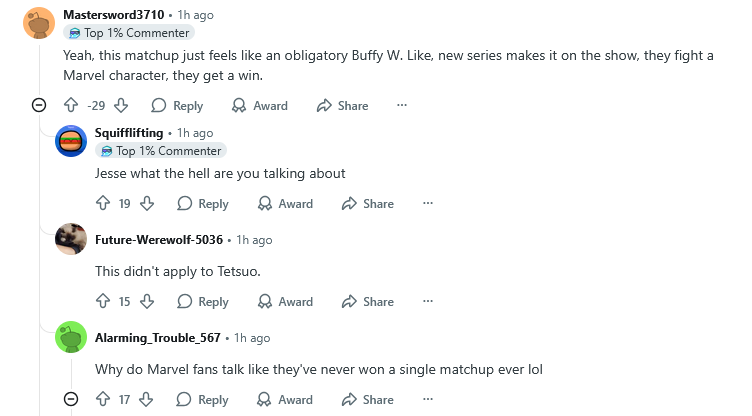
Task: Open more options on Future-Werewolf-5036's comment
Action: click(427, 301)
